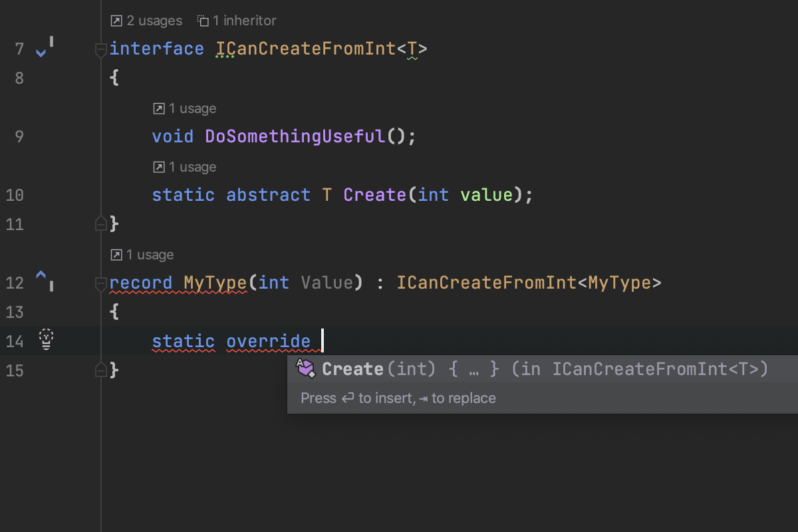Click line number 10 in the gutter
The image size is (798, 532).
pyautogui.click(x=15, y=195)
